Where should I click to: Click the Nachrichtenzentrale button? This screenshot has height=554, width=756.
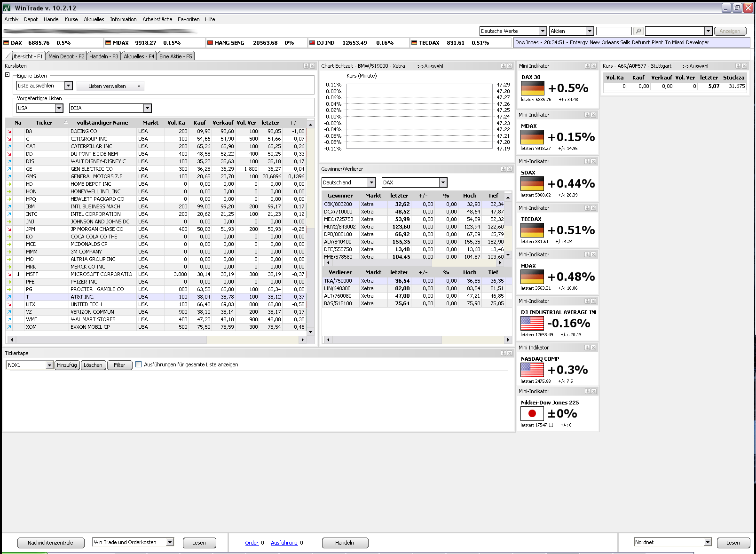click(x=51, y=543)
